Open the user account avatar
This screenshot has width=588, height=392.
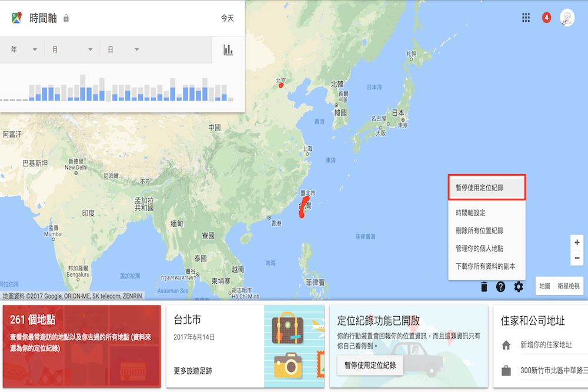pyautogui.click(x=567, y=18)
